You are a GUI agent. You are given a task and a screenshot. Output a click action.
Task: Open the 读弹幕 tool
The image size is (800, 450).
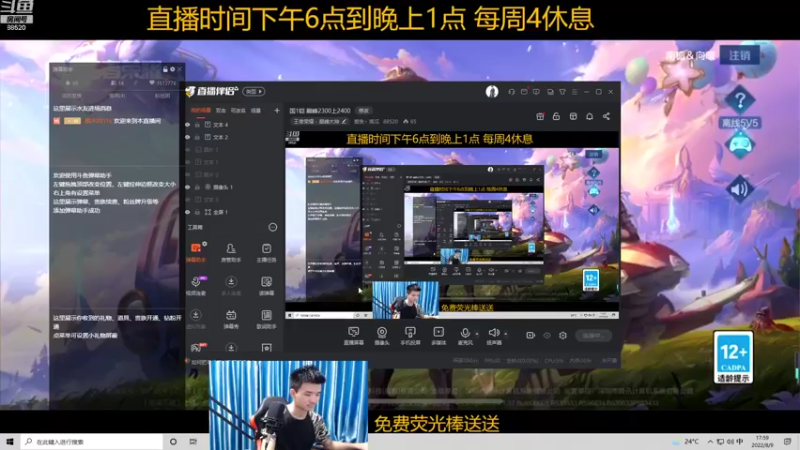point(266,286)
